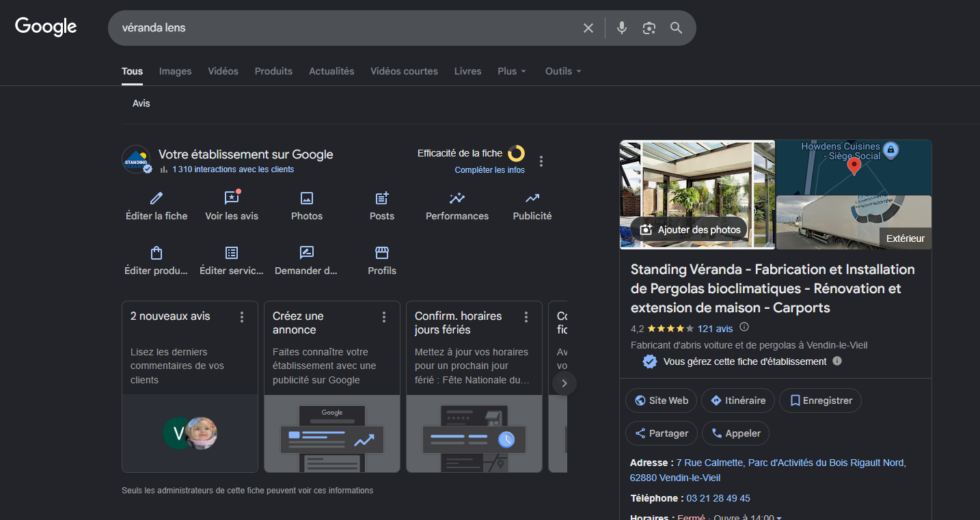Screen dimensions: 980x520
Task: Click into the search input field
Action: click(x=349, y=28)
